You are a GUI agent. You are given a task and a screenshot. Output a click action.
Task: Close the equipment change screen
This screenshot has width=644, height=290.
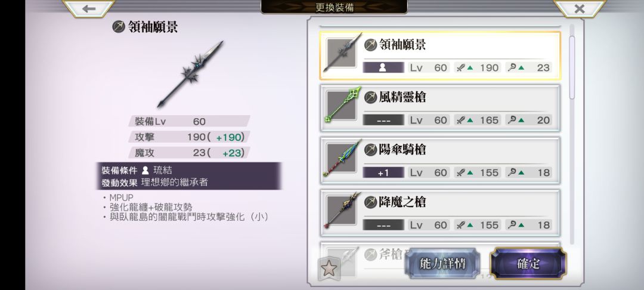(579, 8)
